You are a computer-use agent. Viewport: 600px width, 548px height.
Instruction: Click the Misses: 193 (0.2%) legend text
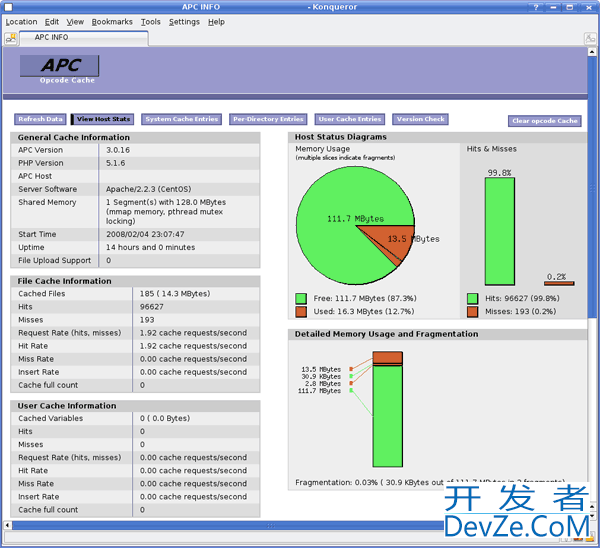(x=520, y=312)
